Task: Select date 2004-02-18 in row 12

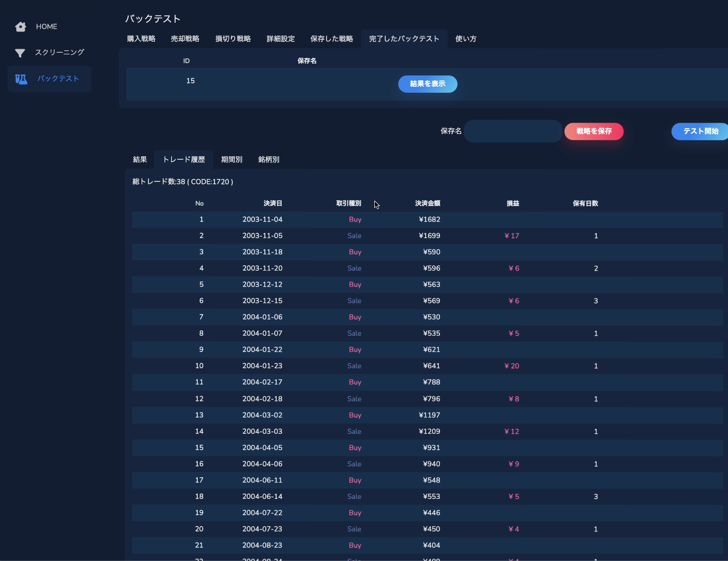Action: point(262,399)
